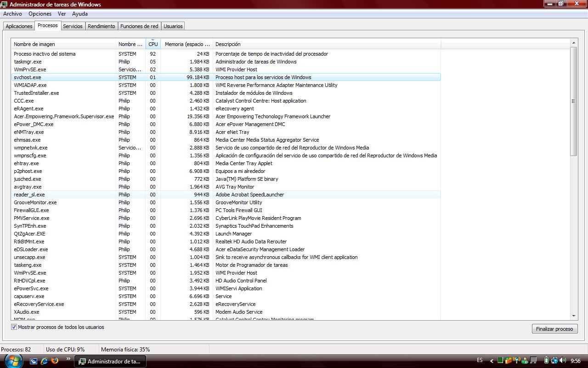Screen dimensions: 588x368
Task: Select the TrustedInstaller.exe process
Action: point(226,93)
